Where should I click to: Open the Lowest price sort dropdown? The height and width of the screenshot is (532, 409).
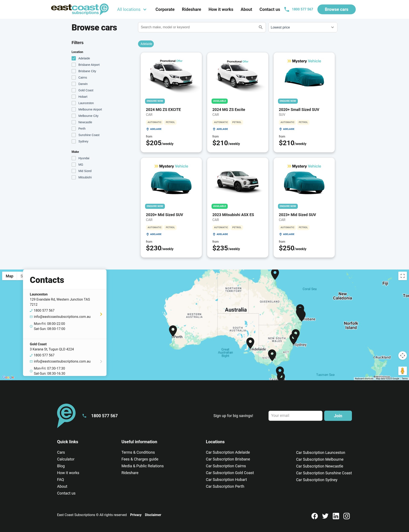coord(303,27)
